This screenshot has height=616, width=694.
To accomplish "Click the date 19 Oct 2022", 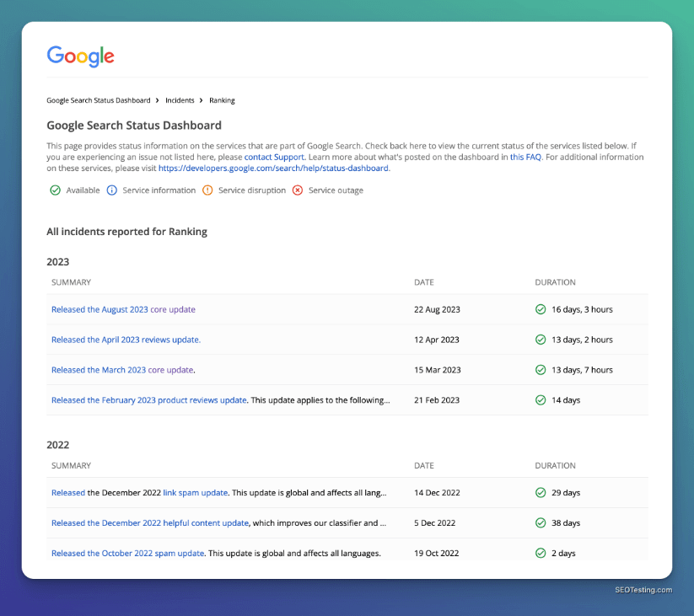I will tap(437, 553).
